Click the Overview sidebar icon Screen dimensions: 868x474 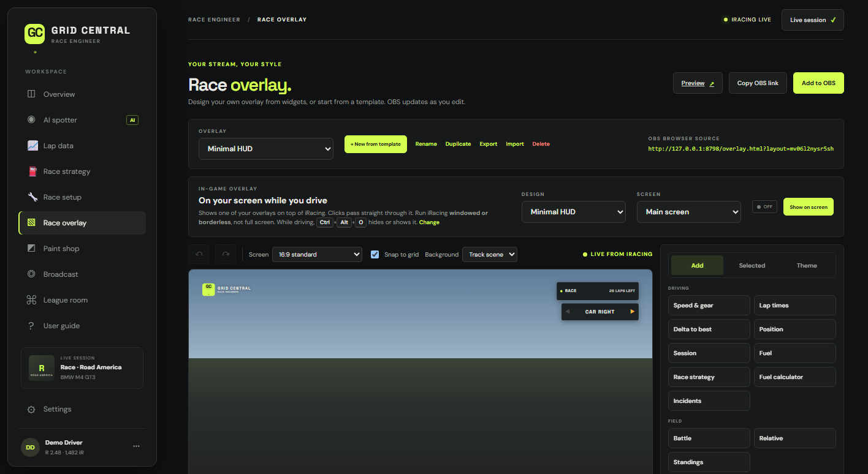[x=32, y=94]
